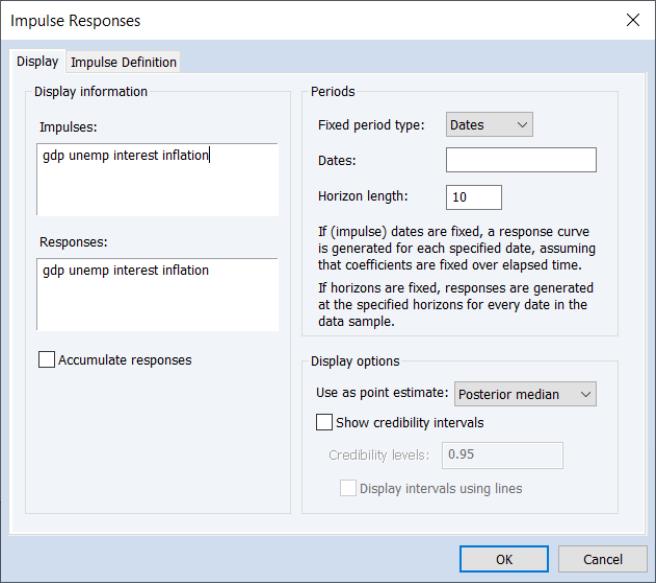Toggle Show credibility intervals checkbox

click(x=325, y=423)
